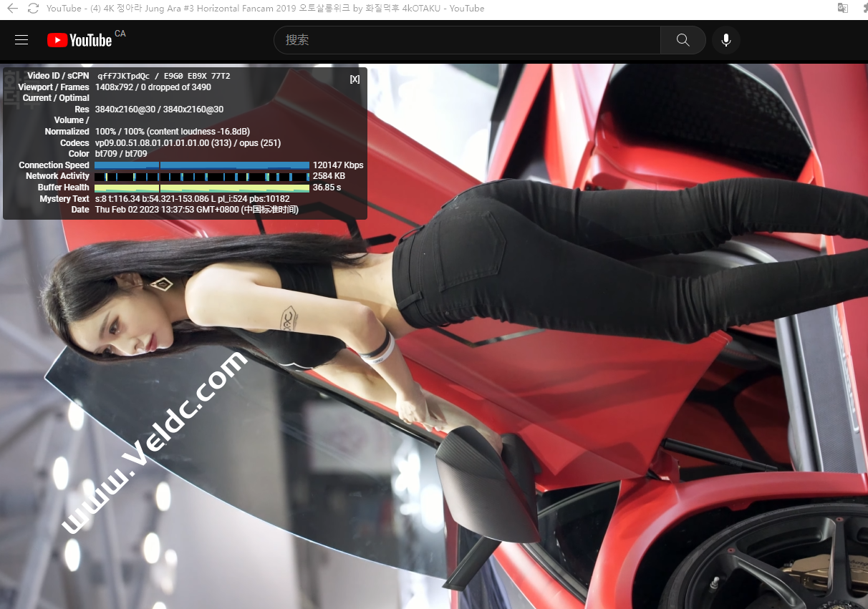Click the Buffer Health graph bar
The height and width of the screenshot is (609, 868).
click(202, 187)
